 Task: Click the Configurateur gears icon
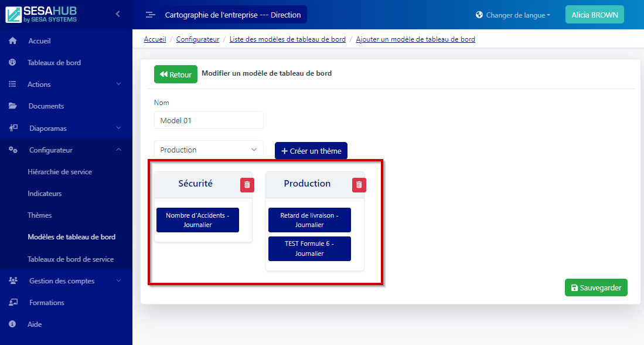pos(13,150)
